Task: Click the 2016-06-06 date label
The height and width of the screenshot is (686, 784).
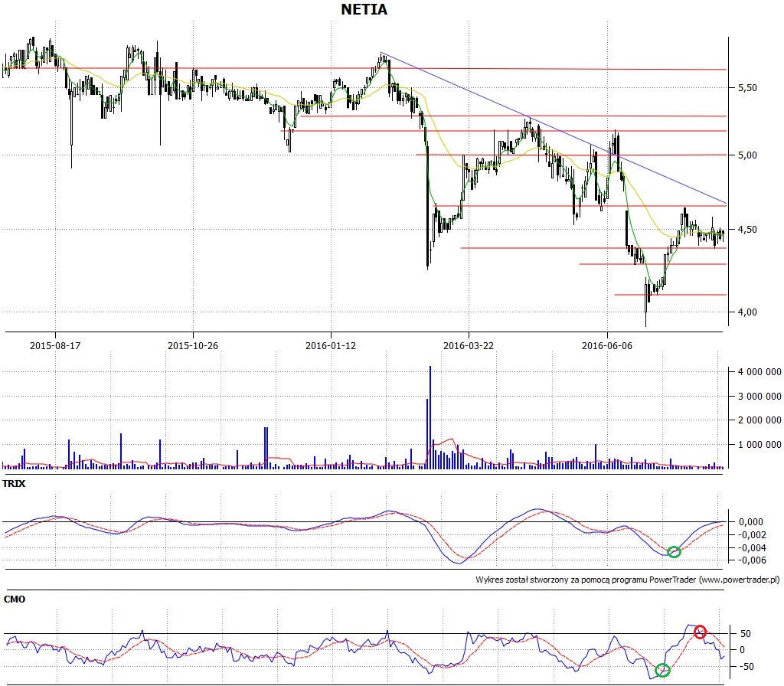Action: click(607, 345)
